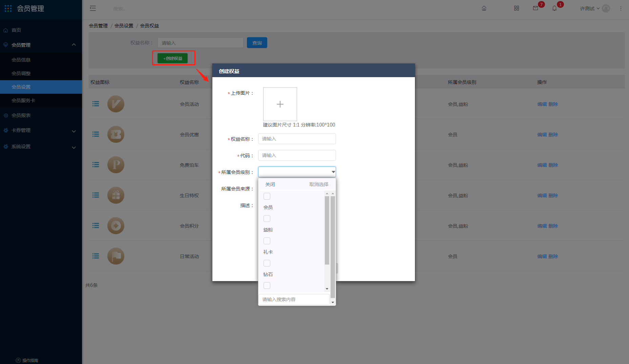
Task: Click 会员管理 in the breadcrumb
Action: click(98, 26)
